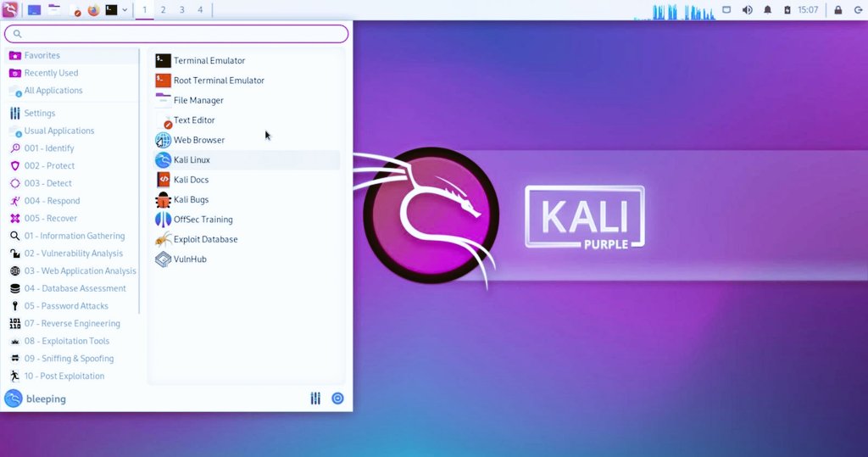Screen dimensions: 868x457
Task: Open Text Editor from favorites list
Action: tap(247, 120)
